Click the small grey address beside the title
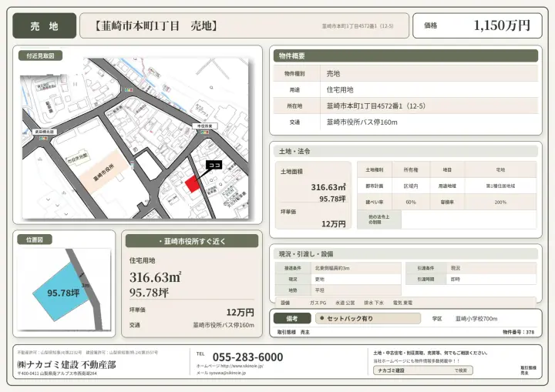Viewport: 555px width, 392px height. pyautogui.click(x=358, y=26)
